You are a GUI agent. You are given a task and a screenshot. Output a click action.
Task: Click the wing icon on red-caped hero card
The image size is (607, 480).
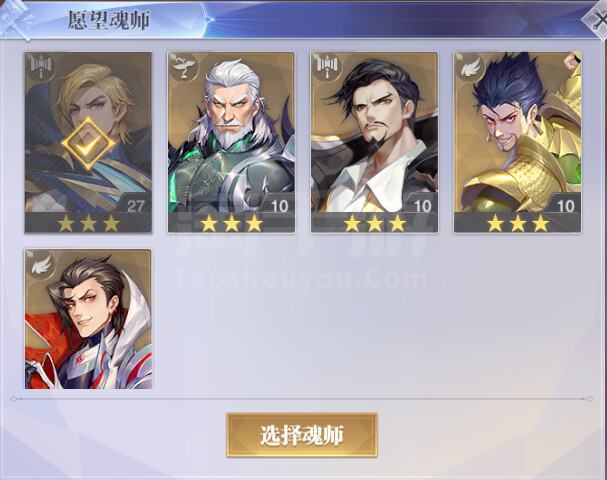pyautogui.click(x=41, y=264)
